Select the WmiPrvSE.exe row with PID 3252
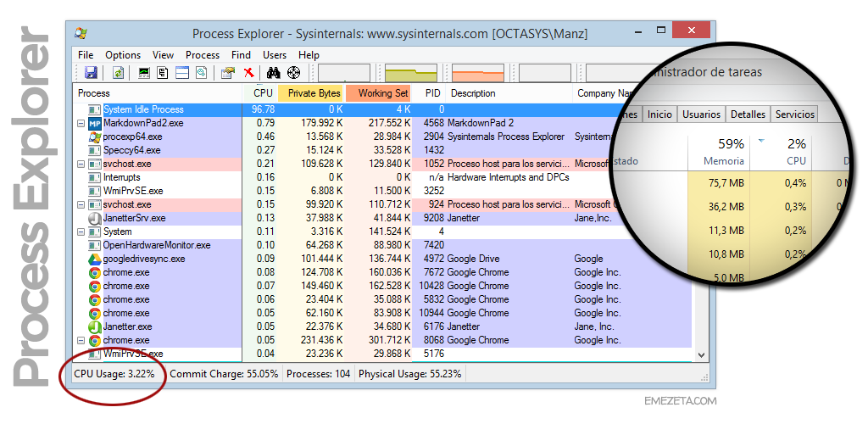 pyautogui.click(x=382, y=191)
